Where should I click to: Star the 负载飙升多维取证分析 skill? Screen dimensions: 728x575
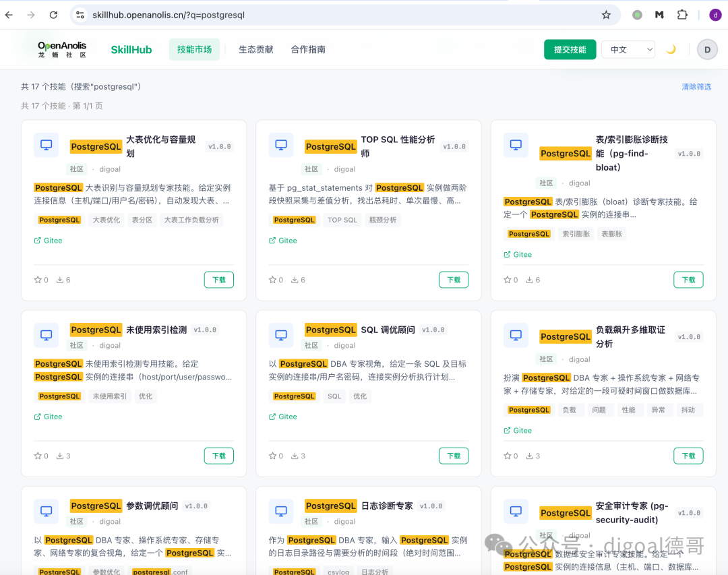508,456
